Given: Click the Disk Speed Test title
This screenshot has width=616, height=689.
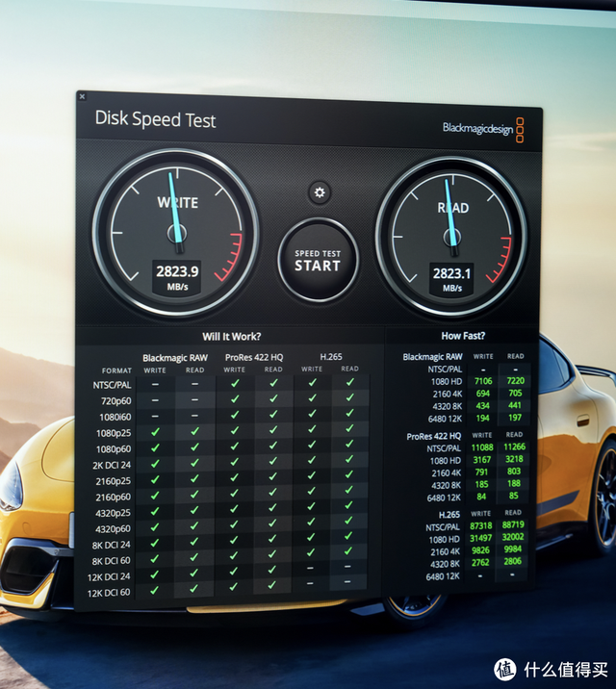Looking at the screenshot, I should click(155, 119).
